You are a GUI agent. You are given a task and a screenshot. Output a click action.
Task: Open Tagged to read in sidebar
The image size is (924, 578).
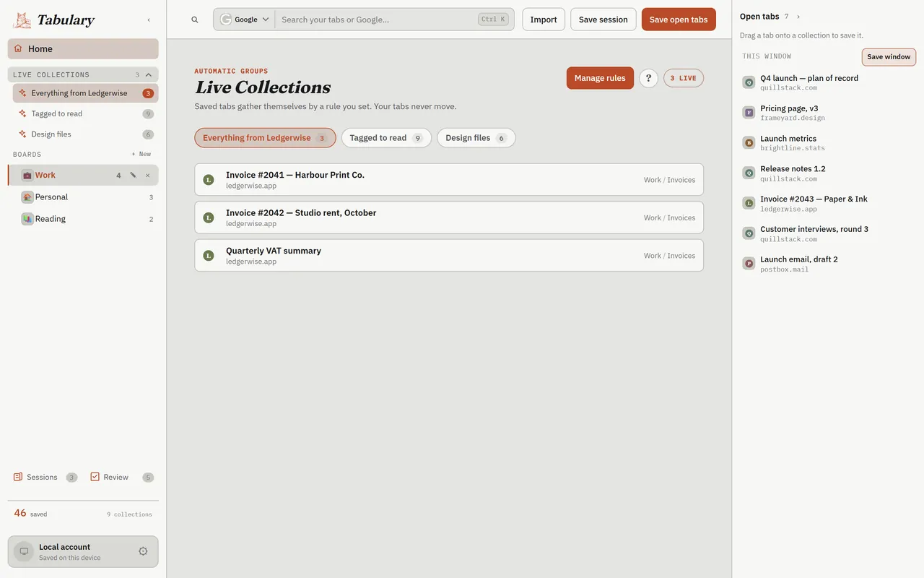(85, 113)
